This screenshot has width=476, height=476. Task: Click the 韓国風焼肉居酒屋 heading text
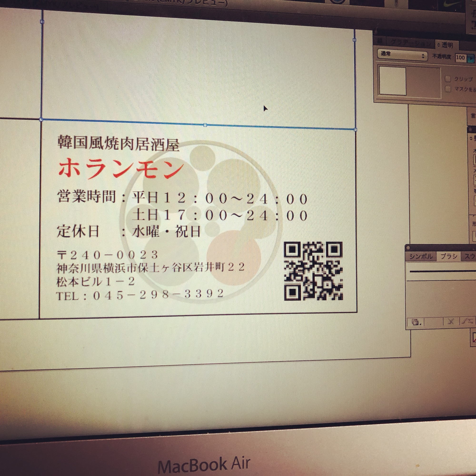[x=119, y=143]
